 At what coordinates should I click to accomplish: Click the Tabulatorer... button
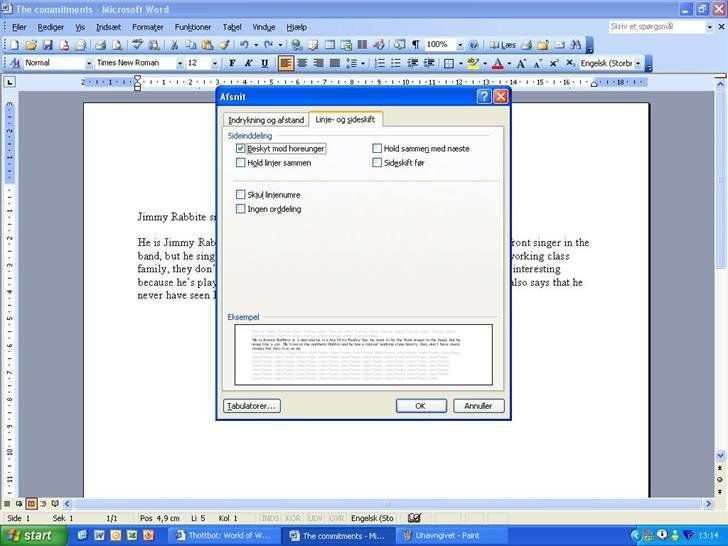point(252,406)
